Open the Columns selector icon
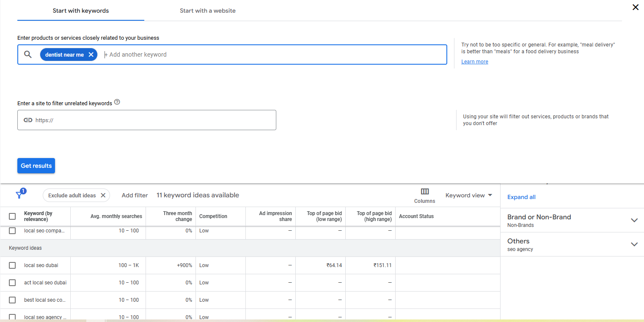 (x=425, y=192)
